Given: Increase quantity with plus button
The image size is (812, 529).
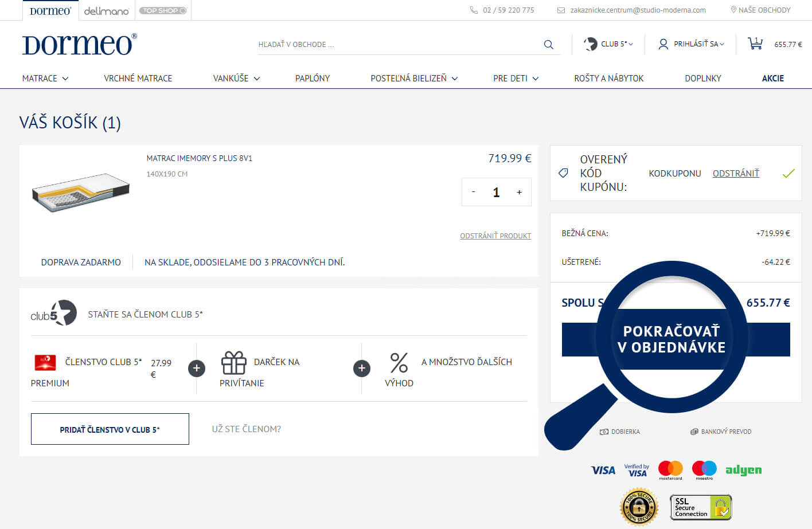Looking at the screenshot, I should (519, 193).
